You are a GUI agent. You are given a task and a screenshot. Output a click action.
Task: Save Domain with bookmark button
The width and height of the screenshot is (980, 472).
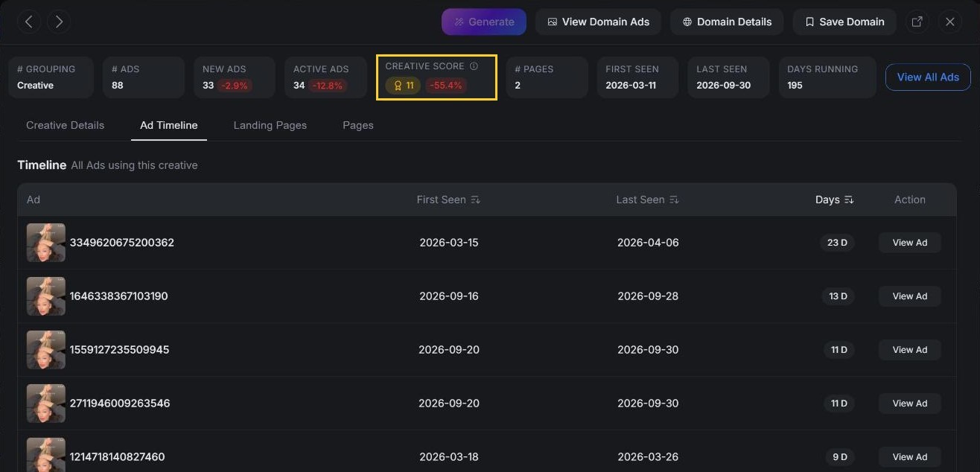click(844, 22)
